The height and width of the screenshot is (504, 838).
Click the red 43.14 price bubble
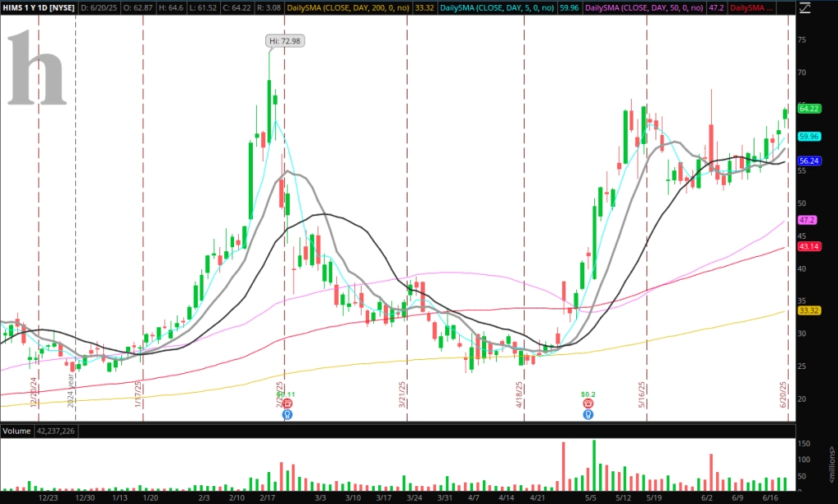click(809, 246)
